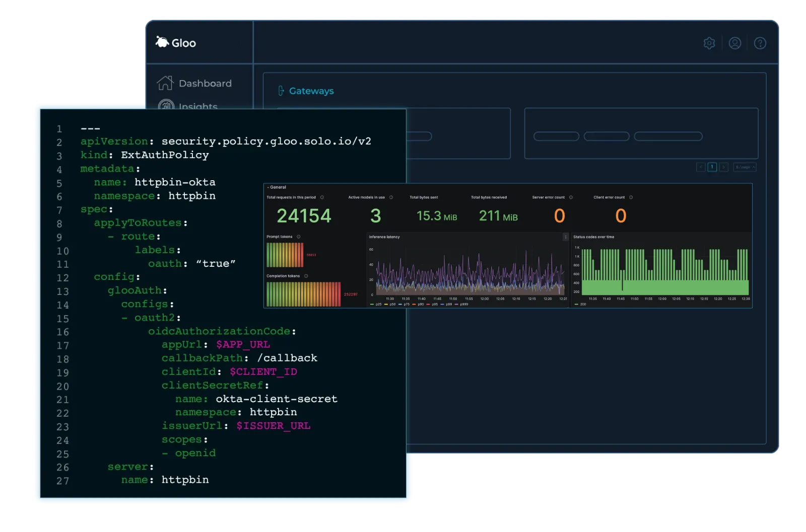The height and width of the screenshot is (532, 806).
Task: Click the $ISSUER_URL variable in code
Action: 274,426
